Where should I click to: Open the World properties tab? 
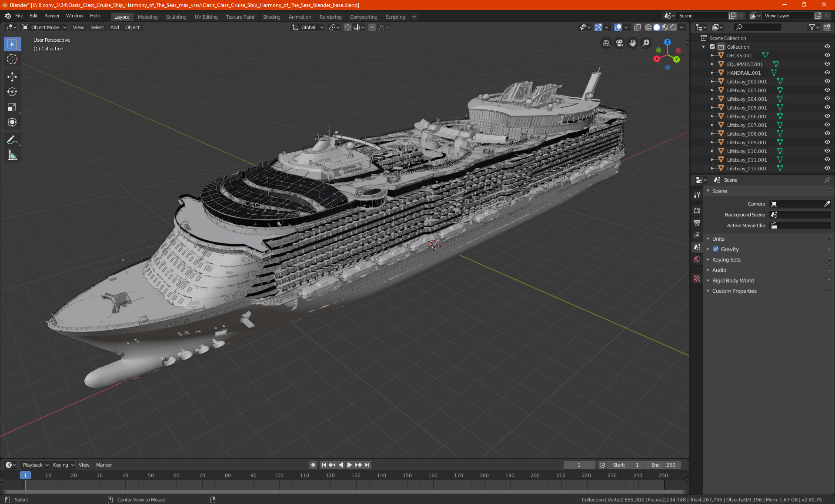click(697, 259)
